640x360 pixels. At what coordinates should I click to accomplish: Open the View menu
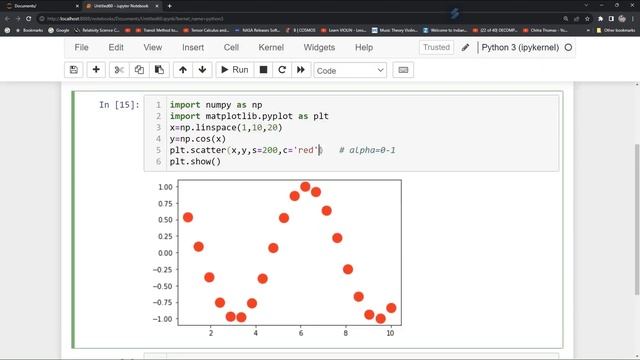point(153,47)
